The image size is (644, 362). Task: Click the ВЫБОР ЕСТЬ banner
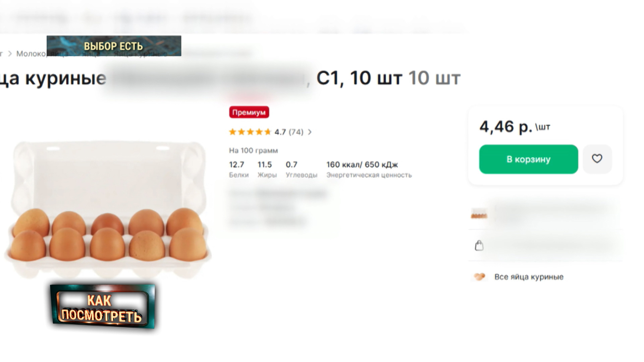click(114, 46)
